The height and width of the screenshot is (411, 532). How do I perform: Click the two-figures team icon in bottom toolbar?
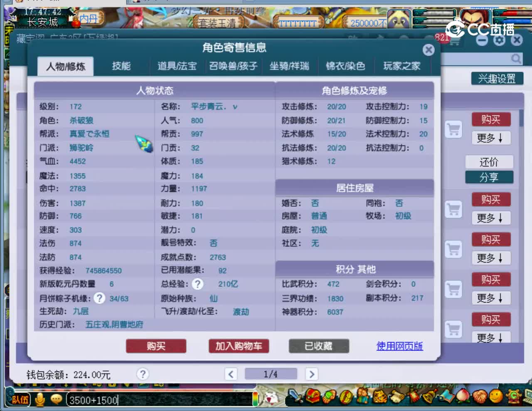pyautogui.click(x=363, y=396)
